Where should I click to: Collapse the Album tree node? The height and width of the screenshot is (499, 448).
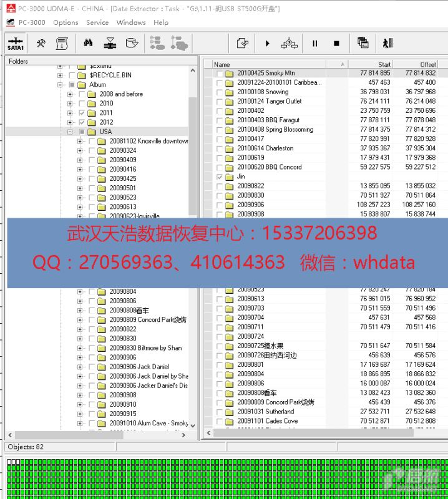point(61,84)
